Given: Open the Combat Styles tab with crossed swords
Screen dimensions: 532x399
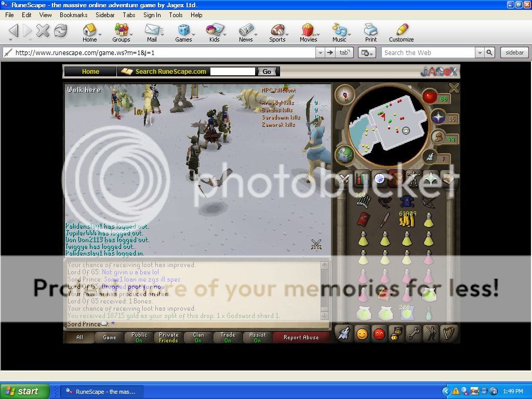Looking at the screenshot, I should [344, 178].
